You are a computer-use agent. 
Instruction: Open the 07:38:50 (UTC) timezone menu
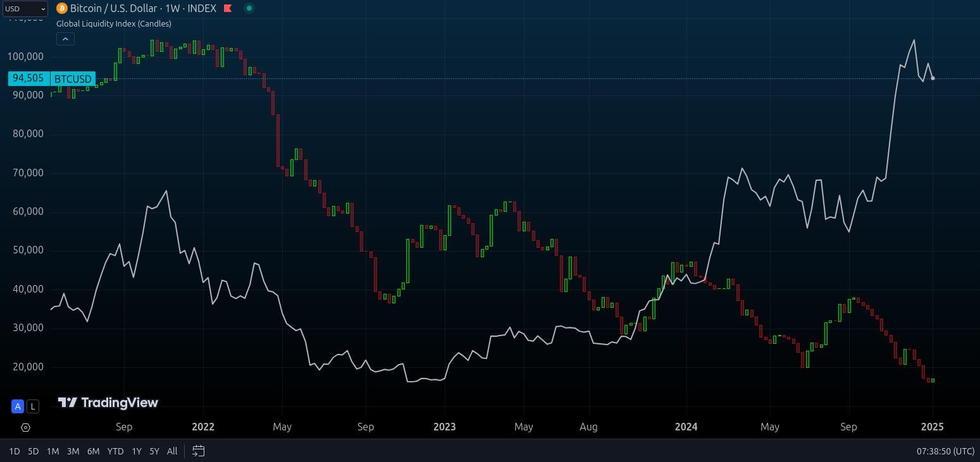(945, 451)
